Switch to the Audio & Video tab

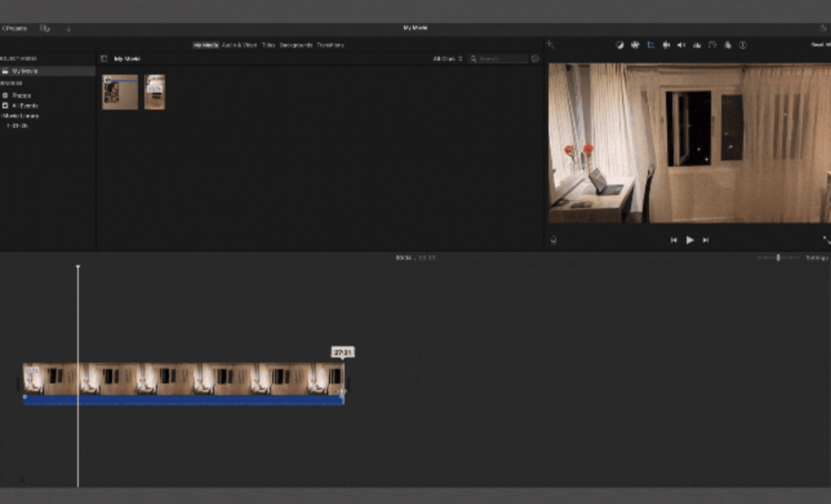(239, 45)
